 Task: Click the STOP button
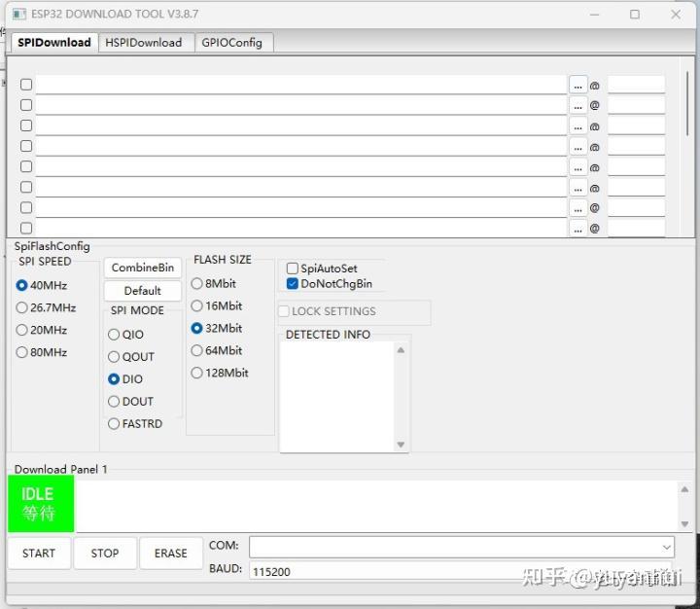pos(105,554)
